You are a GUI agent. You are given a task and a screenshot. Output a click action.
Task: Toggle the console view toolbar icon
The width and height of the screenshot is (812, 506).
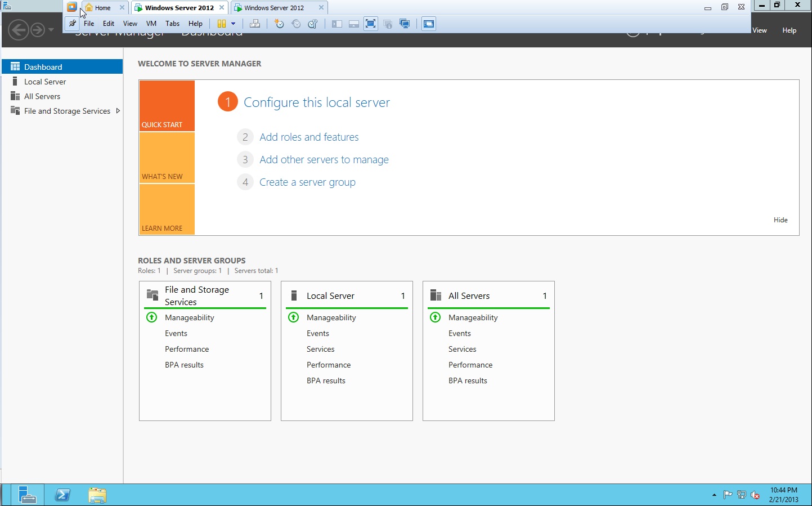(x=429, y=24)
